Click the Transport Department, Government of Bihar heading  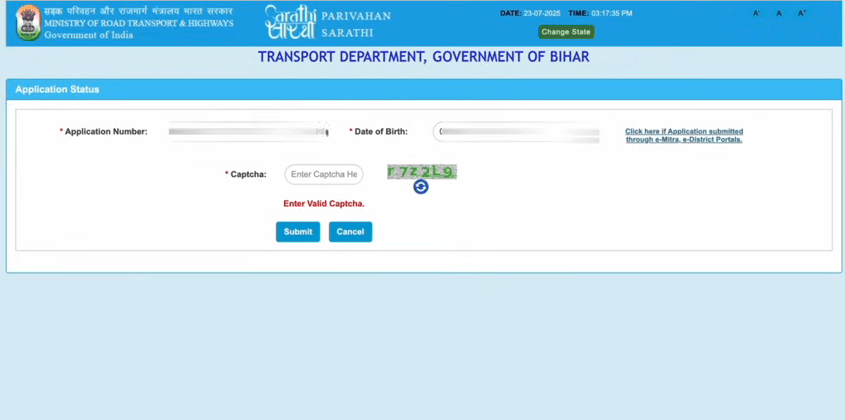(x=423, y=57)
